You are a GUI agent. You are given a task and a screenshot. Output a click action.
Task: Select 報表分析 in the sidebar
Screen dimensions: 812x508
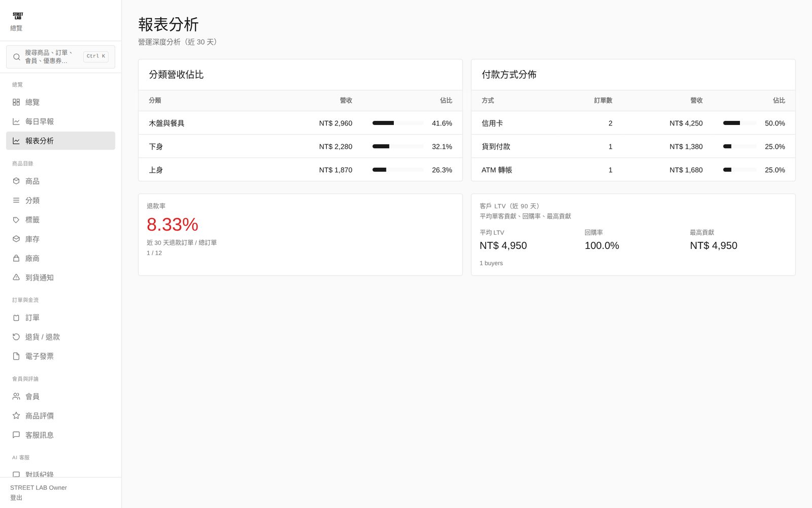[60, 141]
